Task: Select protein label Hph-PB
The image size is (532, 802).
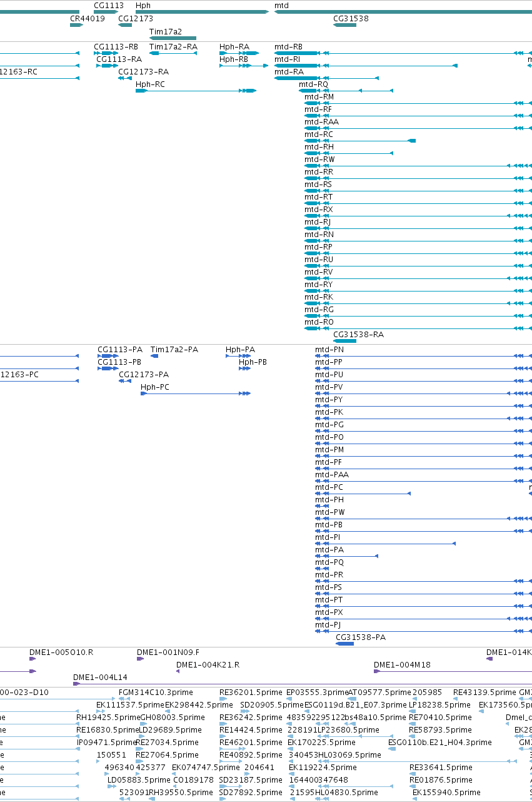Action: (x=253, y=362)
